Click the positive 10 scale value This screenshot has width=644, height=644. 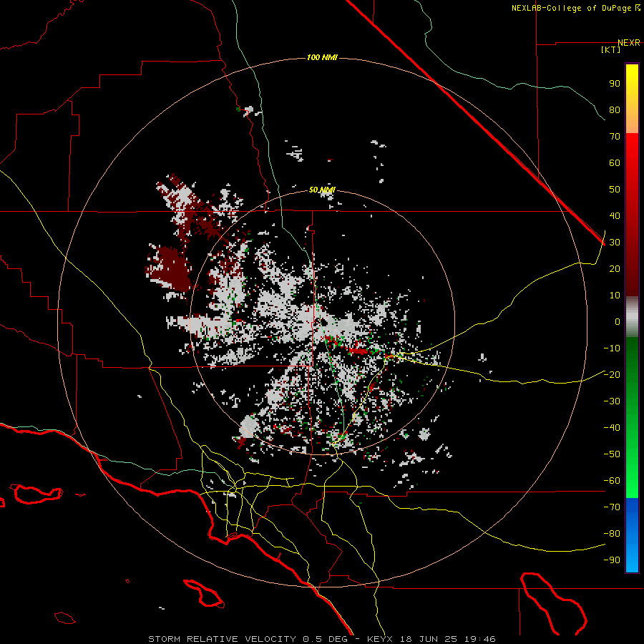tap(615, 296)
